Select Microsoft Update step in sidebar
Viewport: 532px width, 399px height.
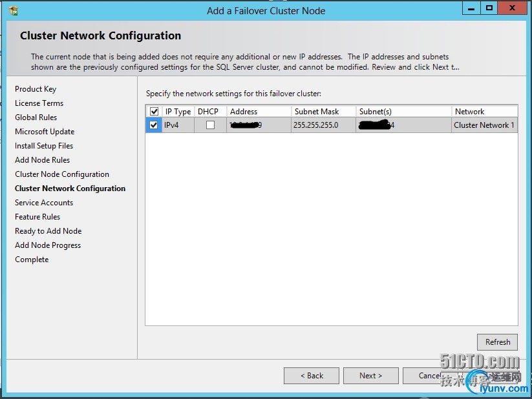click(45, 132)
